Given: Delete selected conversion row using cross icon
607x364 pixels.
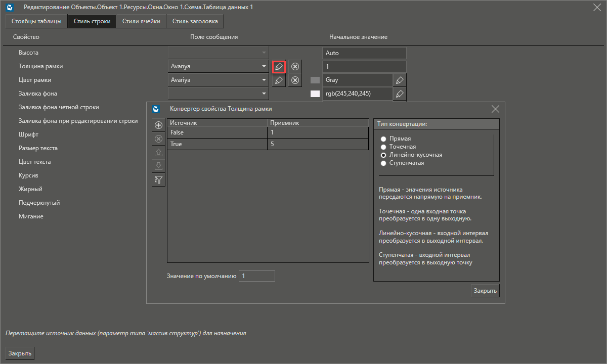Looking at the screenshot, I should 158,138.
